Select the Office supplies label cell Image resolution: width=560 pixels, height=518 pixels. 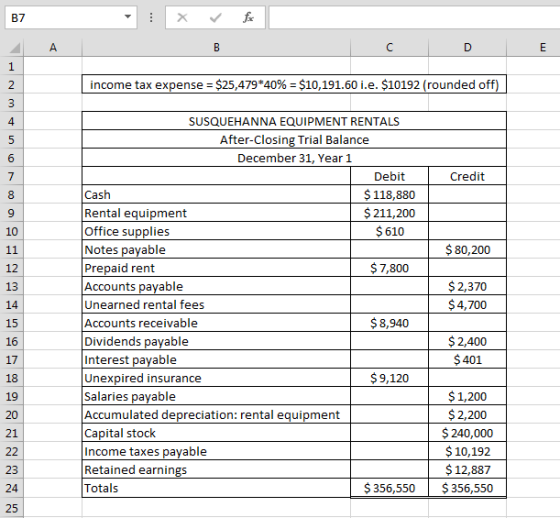click(216, 231)
